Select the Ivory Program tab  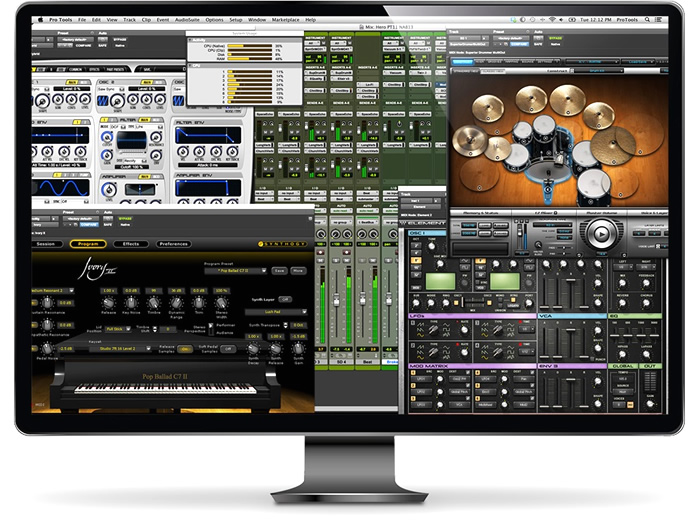[x=88, y=244]
